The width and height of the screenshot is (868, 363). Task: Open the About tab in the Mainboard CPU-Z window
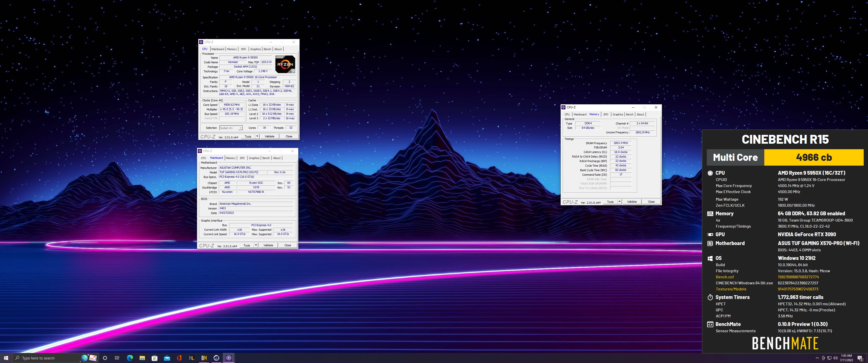click(277, 158)
